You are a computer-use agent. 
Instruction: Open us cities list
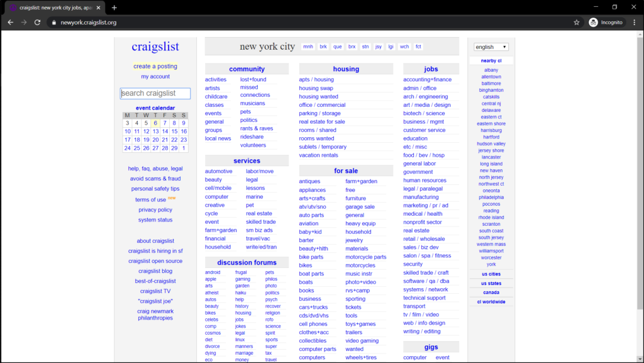[x=491, y=274]
